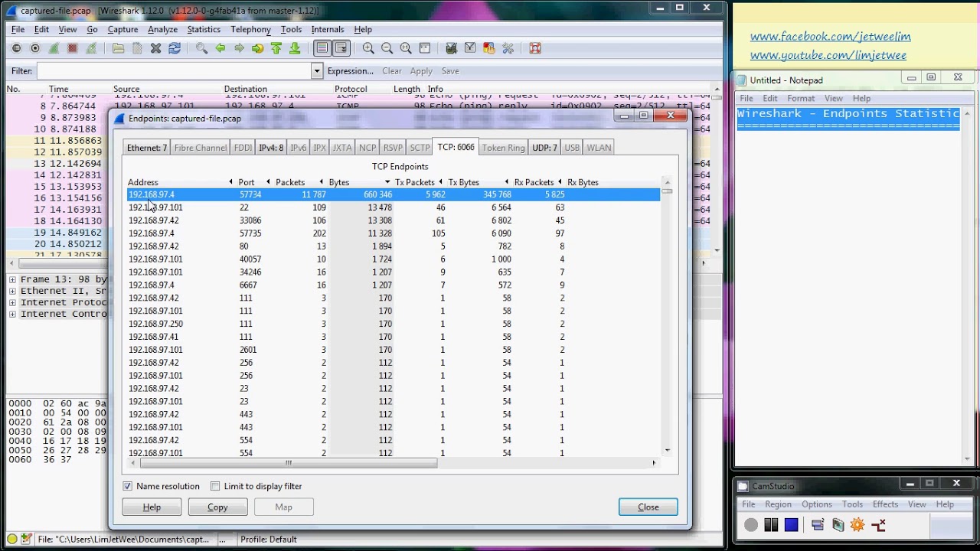980x551 pixels.
Task: Open capture options toolbar icon
Action: pyautogui.click(x=35, y=48)
